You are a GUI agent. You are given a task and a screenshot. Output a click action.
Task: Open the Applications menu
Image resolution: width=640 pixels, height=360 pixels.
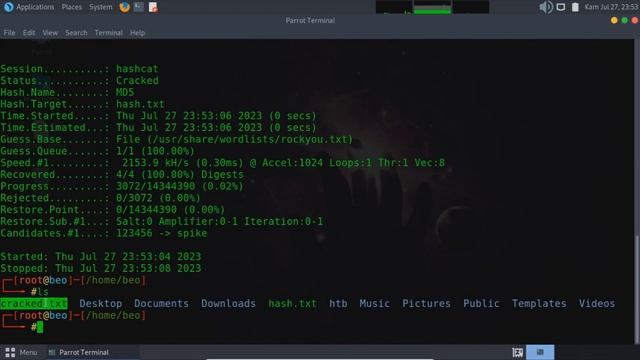(x=29, y=7)
